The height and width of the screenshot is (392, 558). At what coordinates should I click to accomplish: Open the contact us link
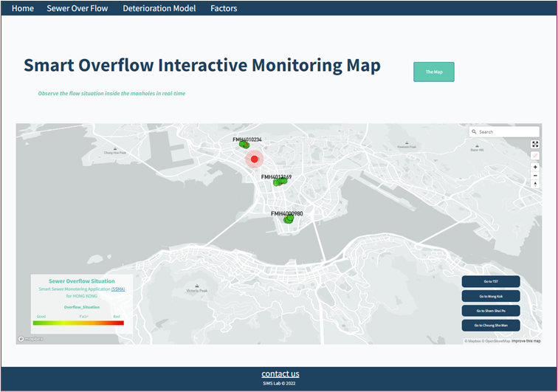click(x=280, y=374)
